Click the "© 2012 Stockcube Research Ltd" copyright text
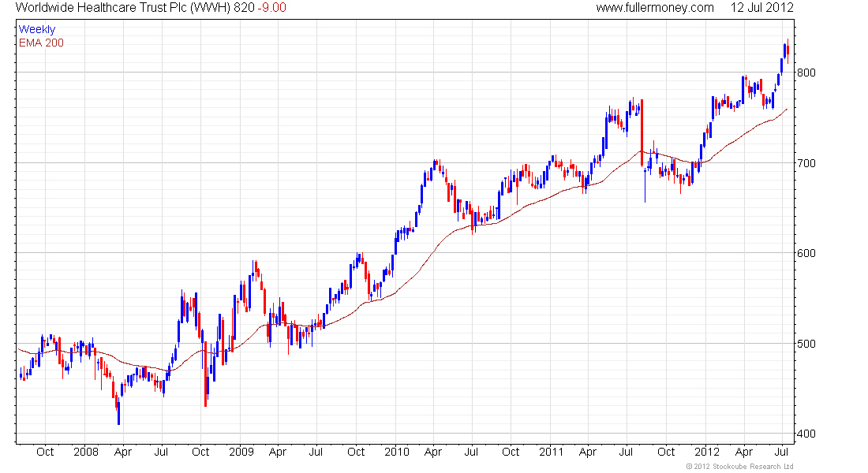The width and height of the screenshot is (868, 473). tap(739, 467)
